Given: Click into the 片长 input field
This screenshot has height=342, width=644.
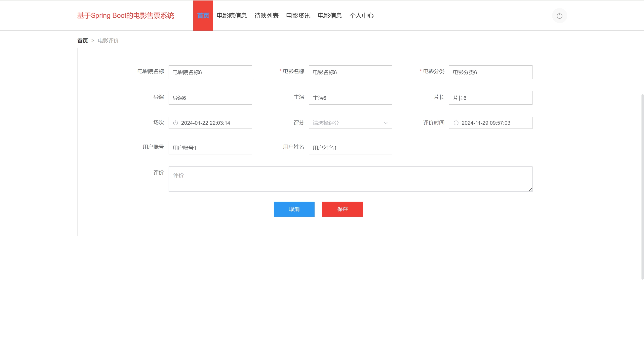Looking at the screenshot, I should point(491,98).
